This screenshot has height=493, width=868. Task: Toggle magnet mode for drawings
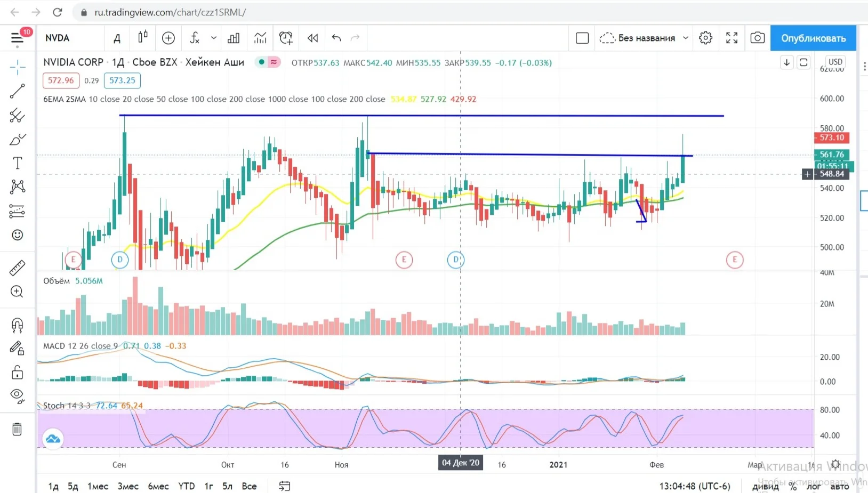coord(17,325)
